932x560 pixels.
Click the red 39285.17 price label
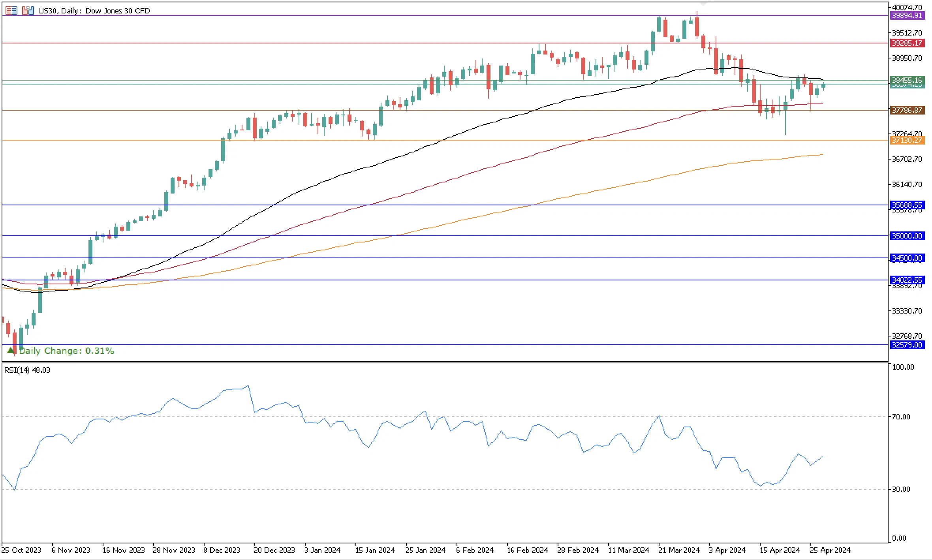click(907, 43)
